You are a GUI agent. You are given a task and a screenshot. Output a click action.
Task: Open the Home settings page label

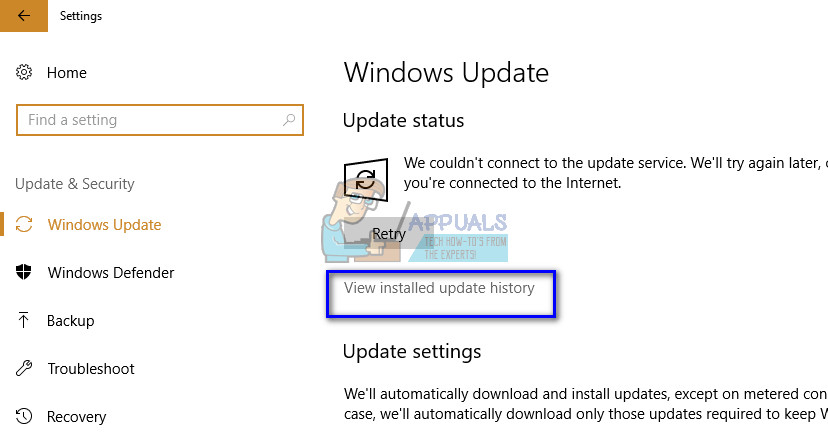click(x=67, y=72)
